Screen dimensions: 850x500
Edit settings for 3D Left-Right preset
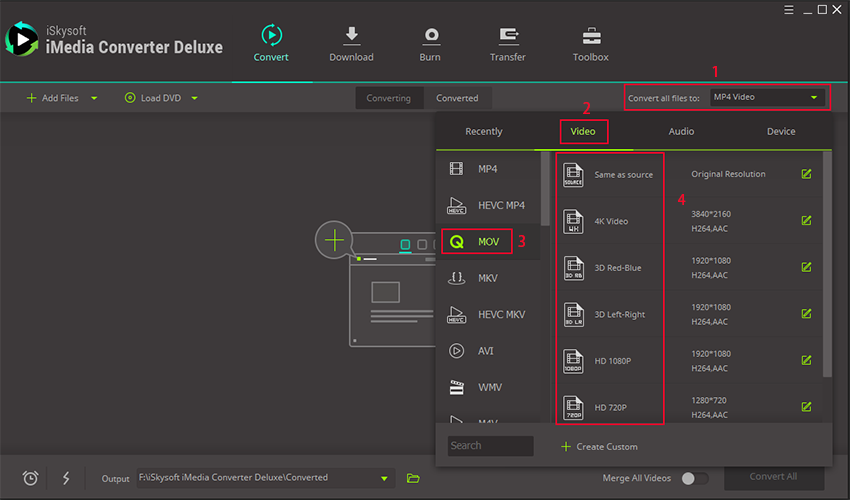[807, 313]
